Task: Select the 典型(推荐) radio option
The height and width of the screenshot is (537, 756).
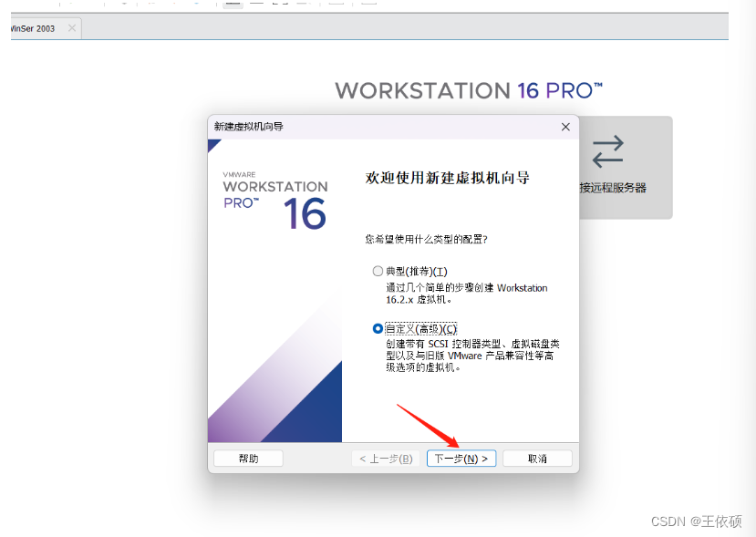Action: pos(378,271)
